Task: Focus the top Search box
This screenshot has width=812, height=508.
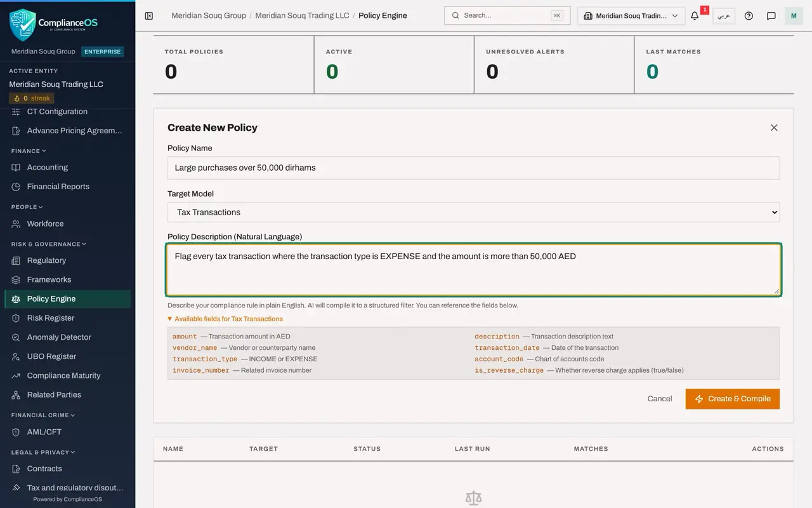Action: (x=507, y=16)
